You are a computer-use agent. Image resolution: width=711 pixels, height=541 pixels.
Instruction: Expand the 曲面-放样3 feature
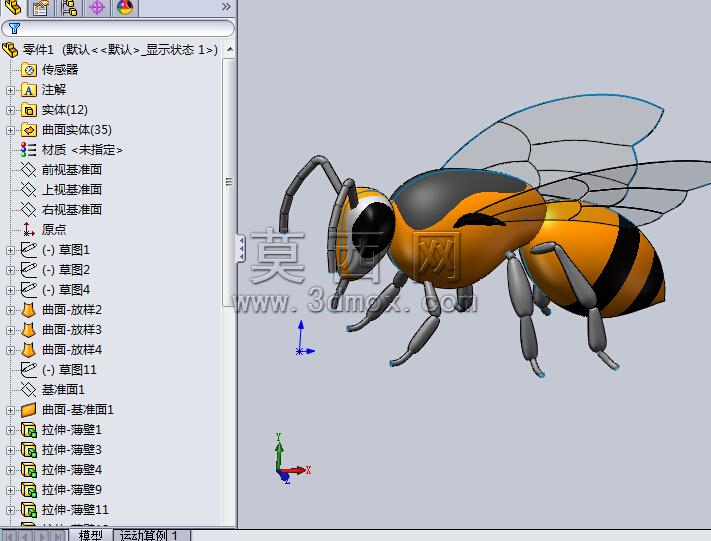pos(10,330)
